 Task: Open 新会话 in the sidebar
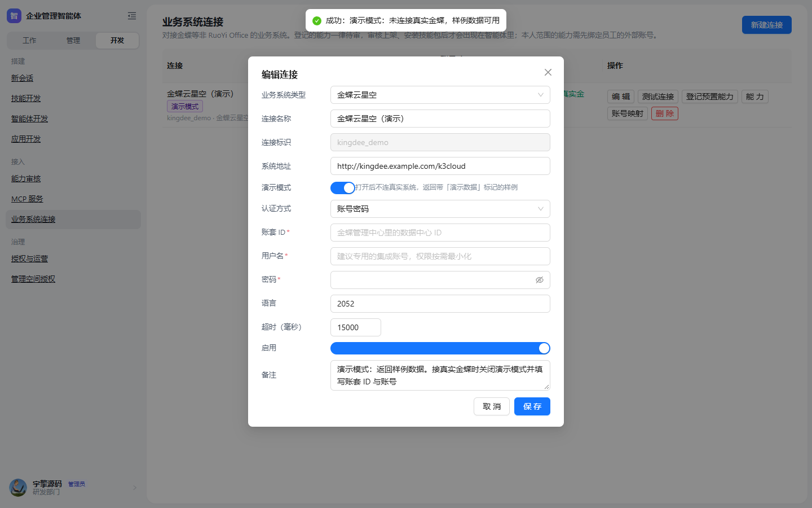(x=23, y=78)
